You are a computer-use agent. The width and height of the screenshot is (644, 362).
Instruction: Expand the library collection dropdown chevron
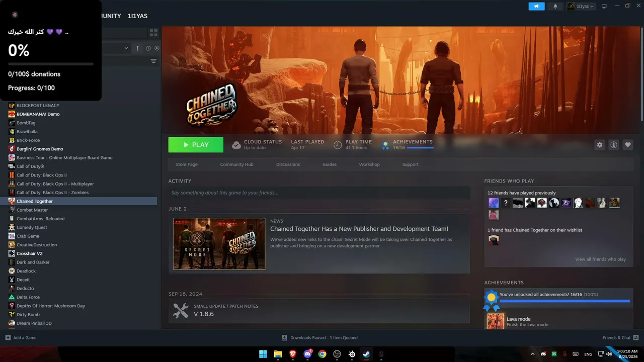[126, 48]
